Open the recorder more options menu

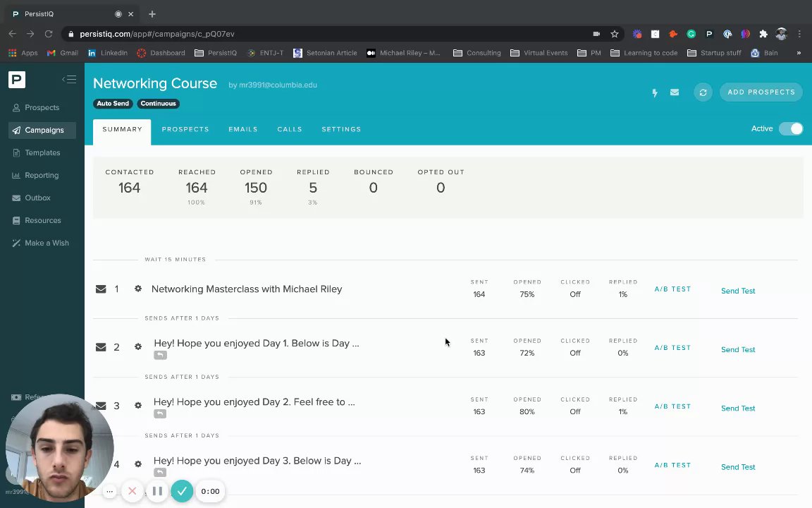click(109, 491)
